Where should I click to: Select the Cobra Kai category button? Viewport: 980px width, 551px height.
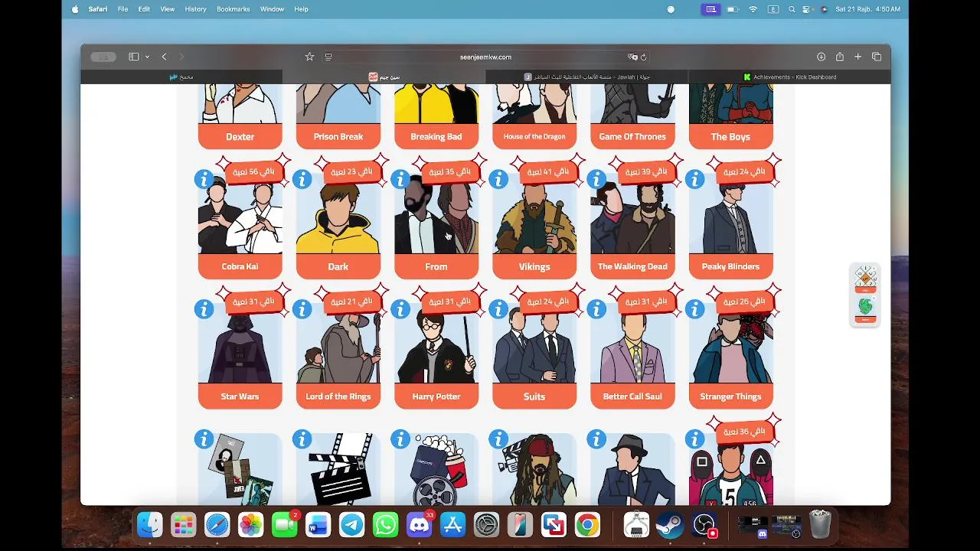tap(240, 266)
